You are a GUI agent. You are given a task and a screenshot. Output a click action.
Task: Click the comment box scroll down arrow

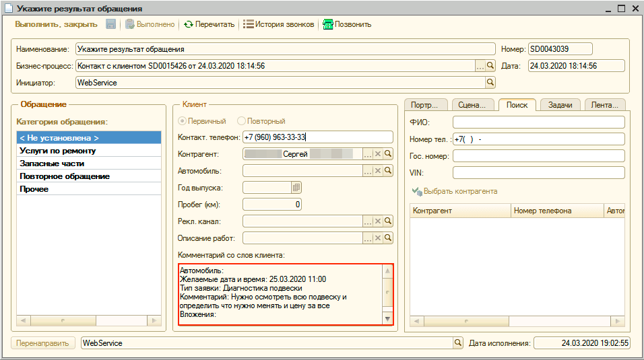tap(387, 318)
